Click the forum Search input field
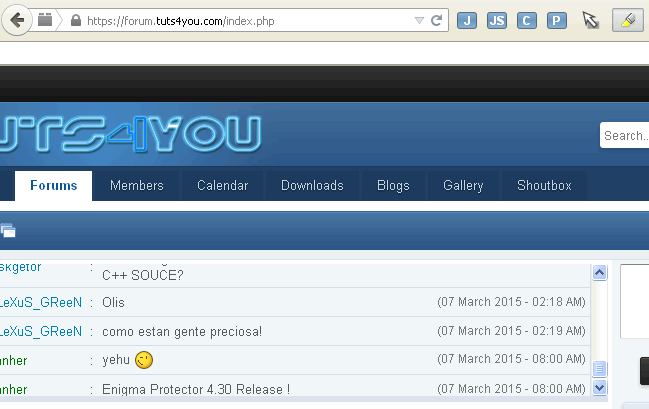Image resolution: width=649 pixels, height=409 pixels. [x=626, y=136]
